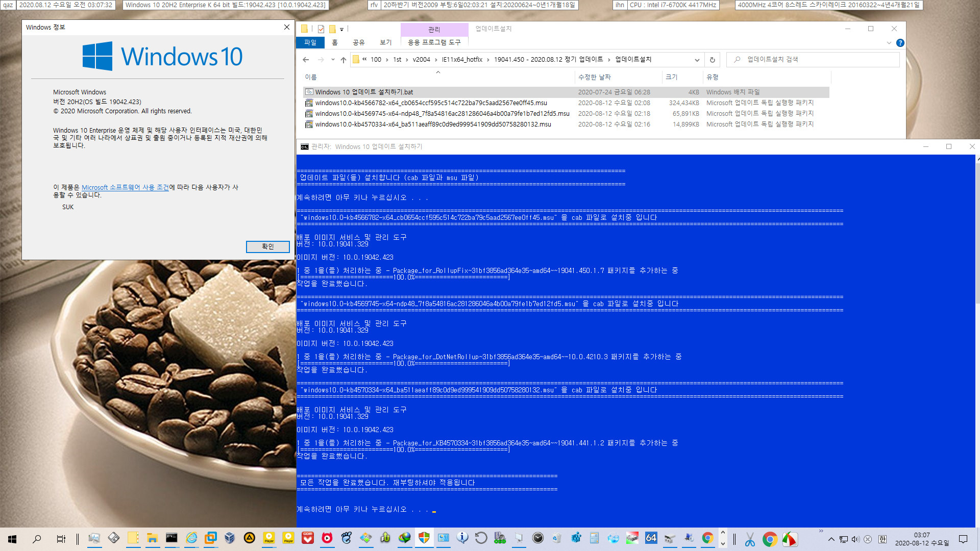This screenshot has height=551, width=980.
Task: Expand the Explorer ribbon chevron
Action: 889,43
